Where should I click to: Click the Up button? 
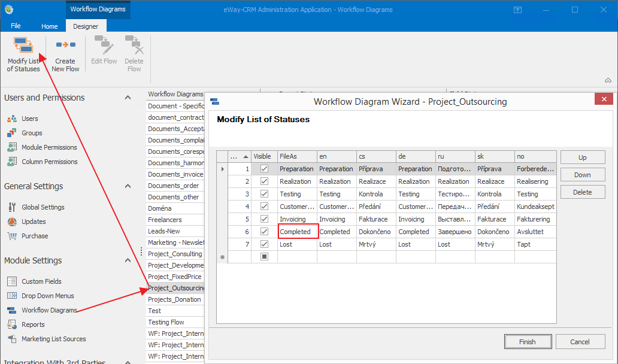pos(583,157)
